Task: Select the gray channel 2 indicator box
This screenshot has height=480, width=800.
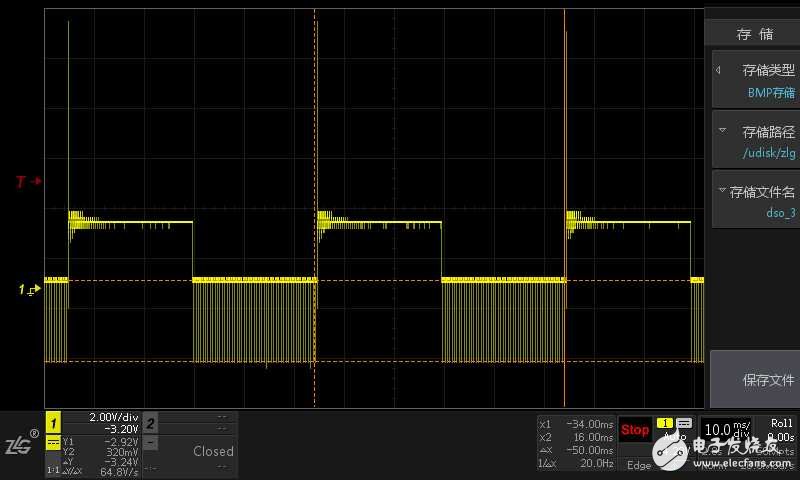Action: click(x=150, y=423)
